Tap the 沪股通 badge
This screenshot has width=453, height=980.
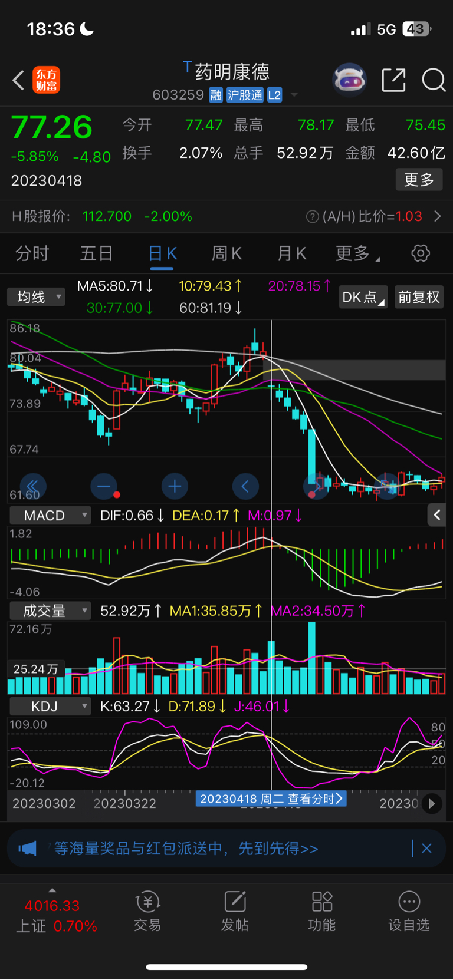[245, 95]
